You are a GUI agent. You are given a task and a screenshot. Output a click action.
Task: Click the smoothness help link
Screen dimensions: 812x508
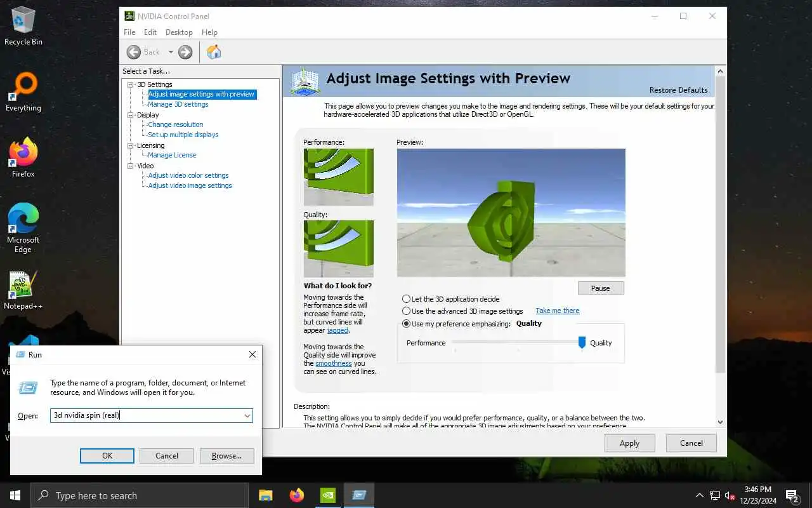point(334,363)
